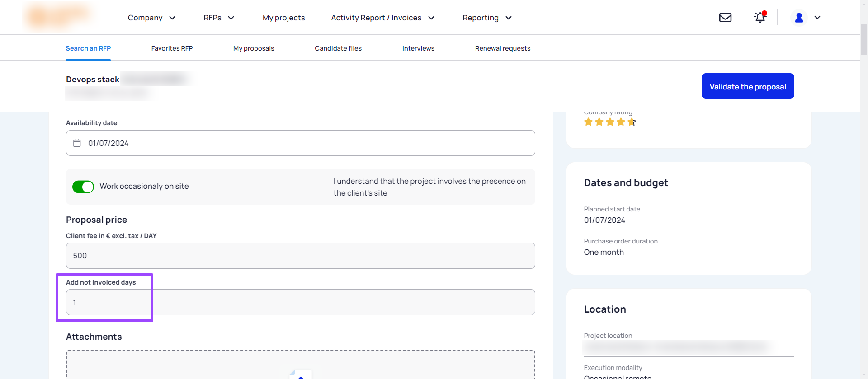
Task: Click Validate the proposal button
Action: click(x=748, y=86)
